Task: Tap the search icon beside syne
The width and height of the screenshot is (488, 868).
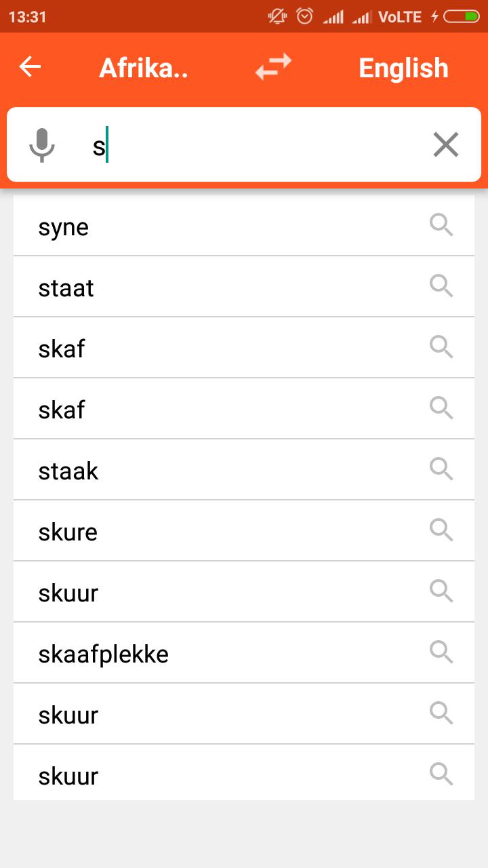Action: [x=441, y=225]
